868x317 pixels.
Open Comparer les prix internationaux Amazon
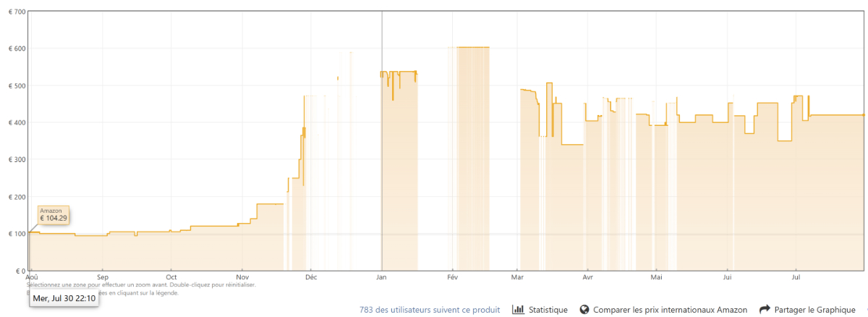pos(670,310)
